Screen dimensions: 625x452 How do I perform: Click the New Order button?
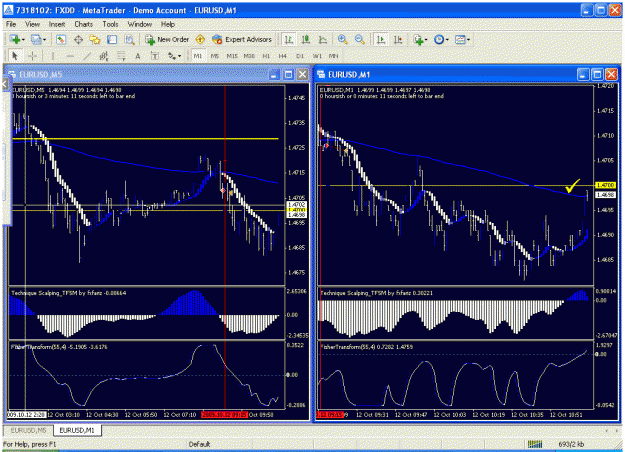(167, 39)
